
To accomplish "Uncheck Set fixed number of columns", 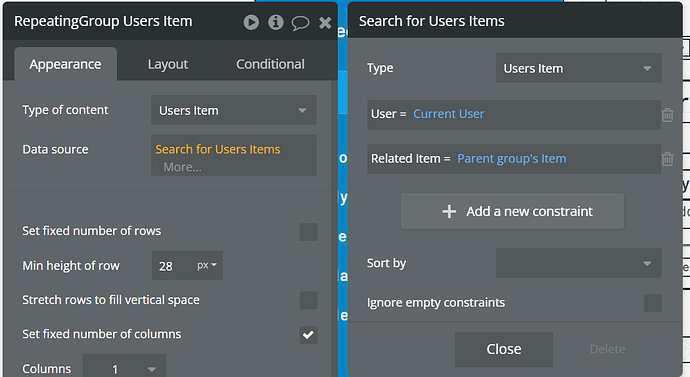I will click(308, 335).
